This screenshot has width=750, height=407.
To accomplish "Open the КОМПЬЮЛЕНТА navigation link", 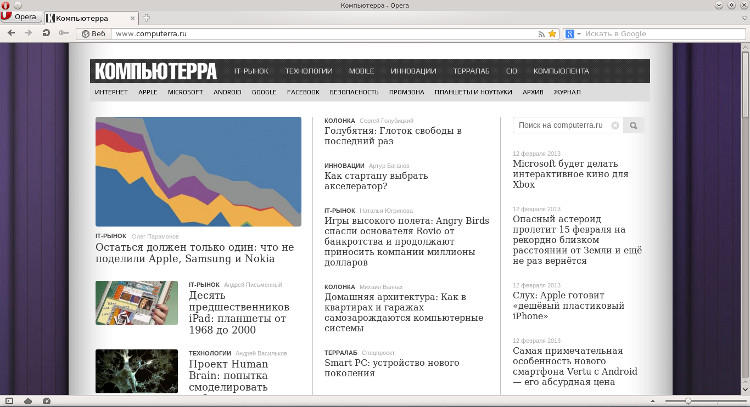I will [x=561, y=71].
